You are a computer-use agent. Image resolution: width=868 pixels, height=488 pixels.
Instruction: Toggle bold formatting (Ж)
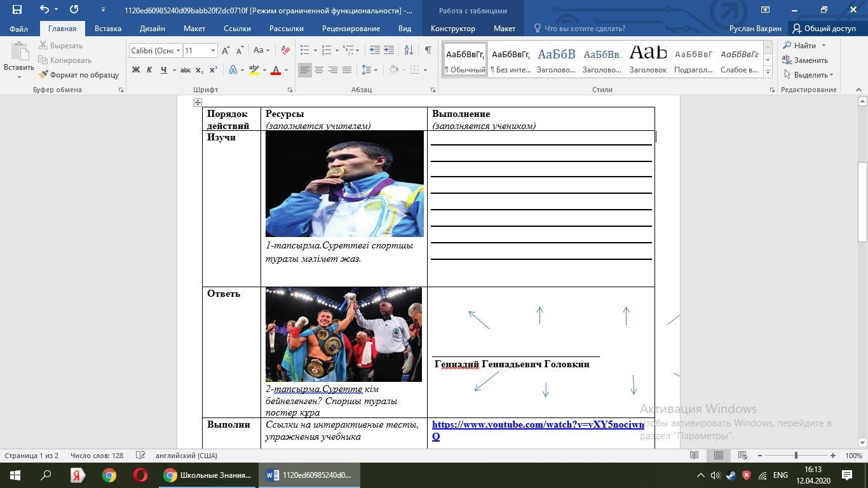point(135,70)
